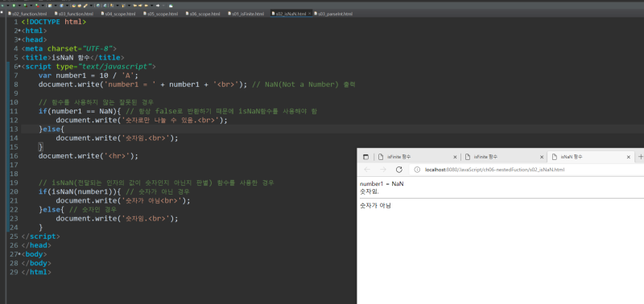Click the globe web browser icon in Eclipse toolbar
Image resolution: width=644 pixels, height=304 pixels.
[x=97, y=6]
